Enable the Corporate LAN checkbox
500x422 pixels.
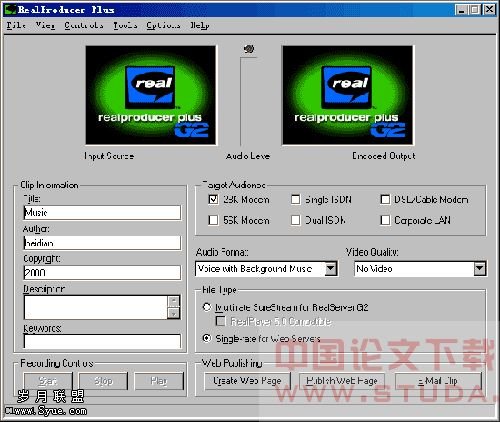(385, 220)
